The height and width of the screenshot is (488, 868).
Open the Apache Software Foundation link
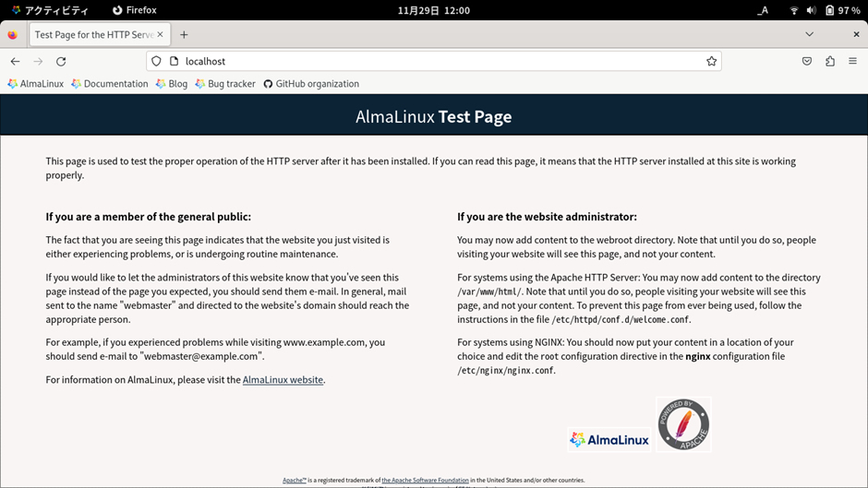[425, 481]
